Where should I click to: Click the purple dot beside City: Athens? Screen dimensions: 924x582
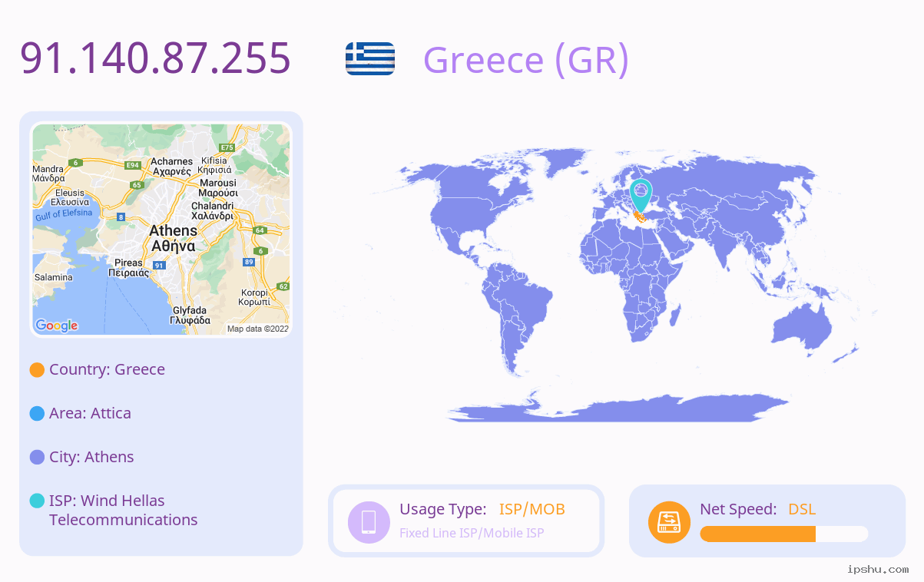[37, 457]
